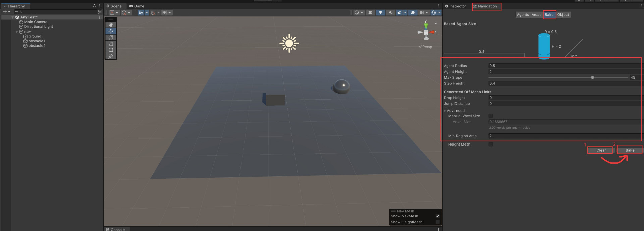This screenshot has width=644, height=231.
Task: Switch to the Game tab
Action: coord(137,6)
